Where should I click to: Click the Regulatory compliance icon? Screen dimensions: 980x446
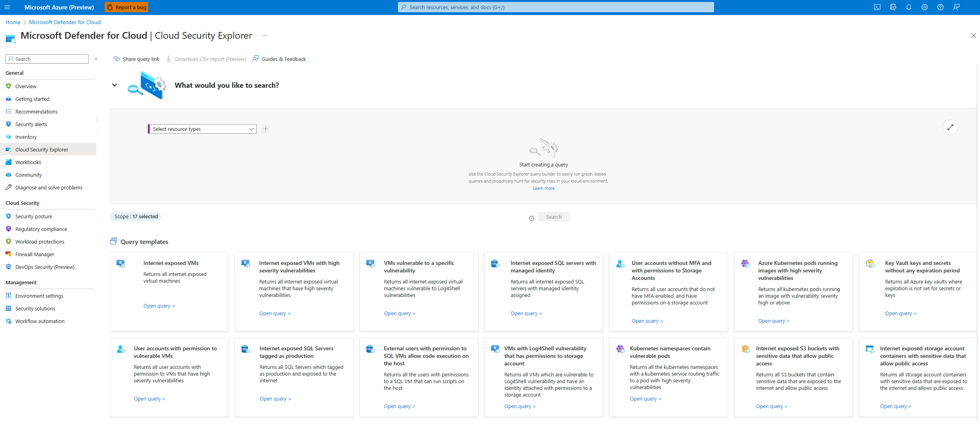8,229
